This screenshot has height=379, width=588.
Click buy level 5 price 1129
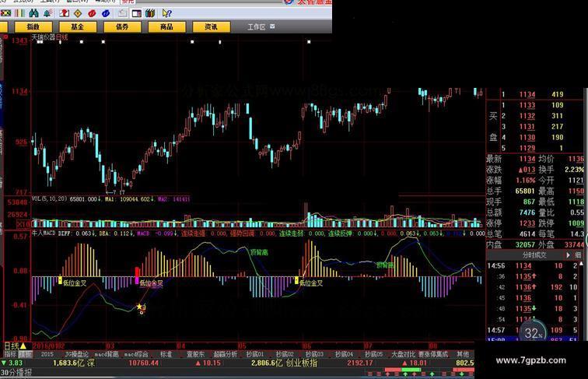(527, 148)
